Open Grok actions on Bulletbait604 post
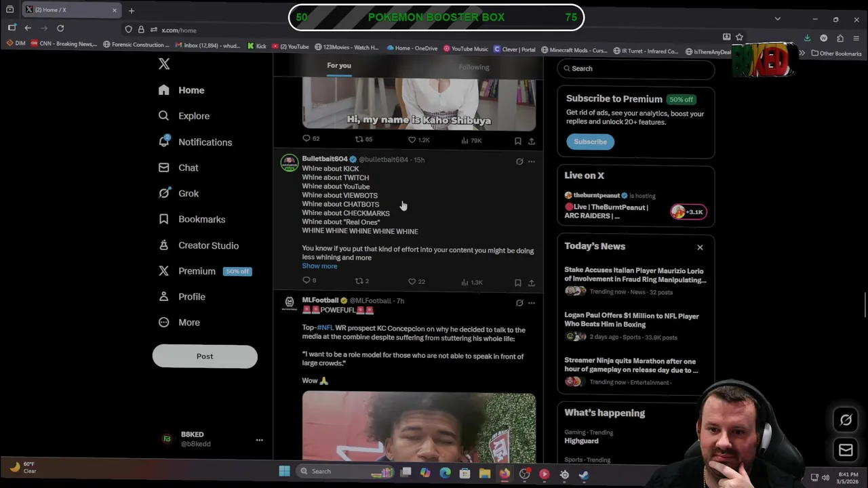868x488 pixels. pyautogui.click(x=519, y=161)
